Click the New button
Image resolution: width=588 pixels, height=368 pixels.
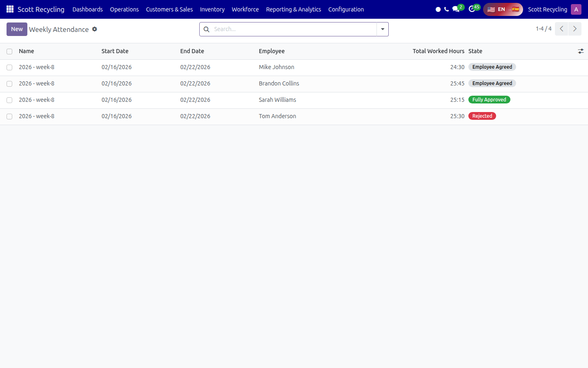coord(17,29)
